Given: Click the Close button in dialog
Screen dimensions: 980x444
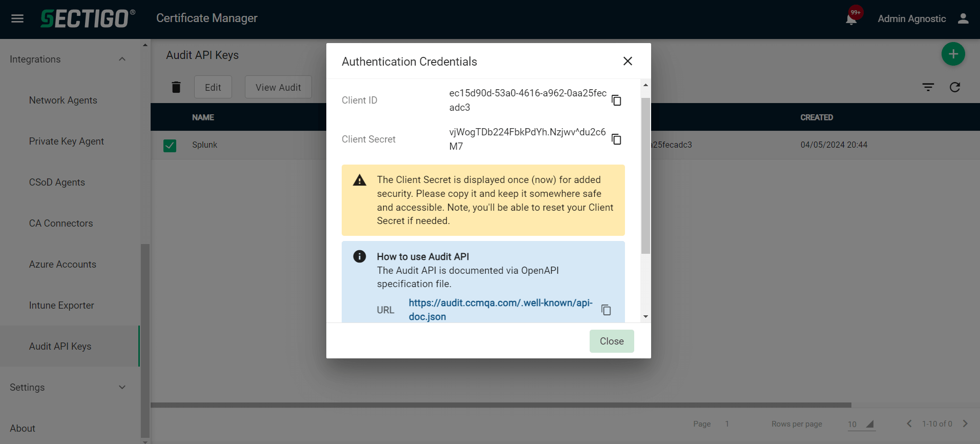Looking at the screenshot, I should (612, 341).
